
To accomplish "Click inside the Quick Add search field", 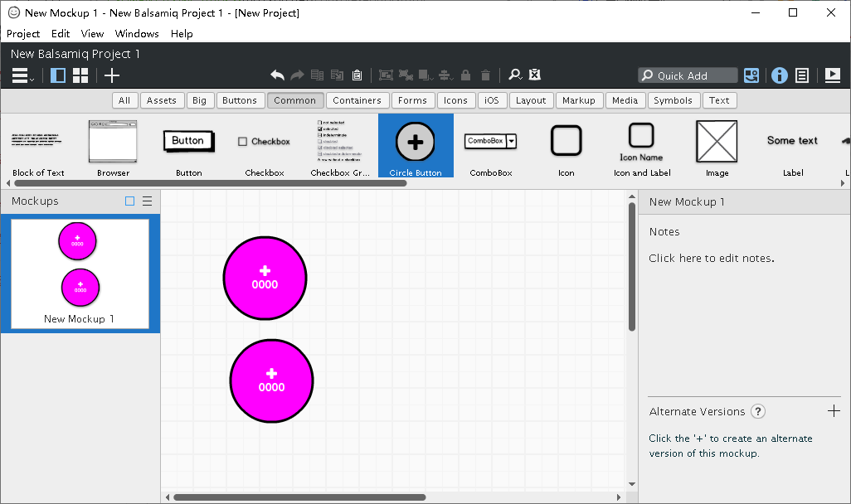I will tap(688, 75).
